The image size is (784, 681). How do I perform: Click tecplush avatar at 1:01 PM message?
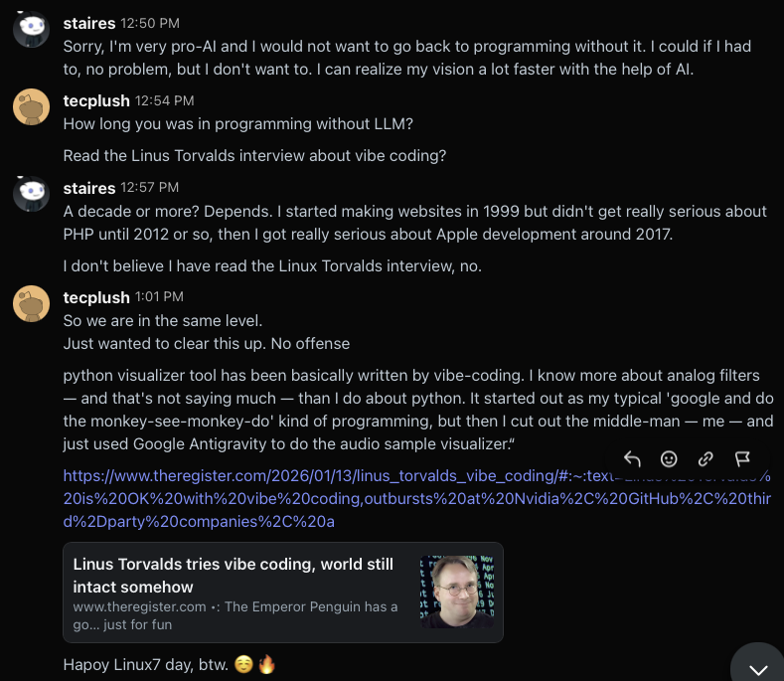coord(31,304)
